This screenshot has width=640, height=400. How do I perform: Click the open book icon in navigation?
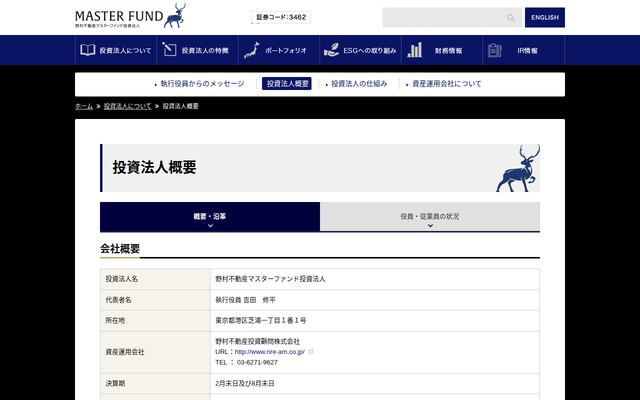(x=88, y=50)
